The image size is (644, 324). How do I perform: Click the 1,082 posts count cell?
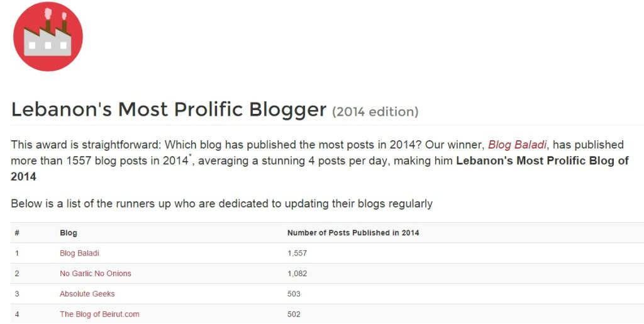click(x=297, y=273)
